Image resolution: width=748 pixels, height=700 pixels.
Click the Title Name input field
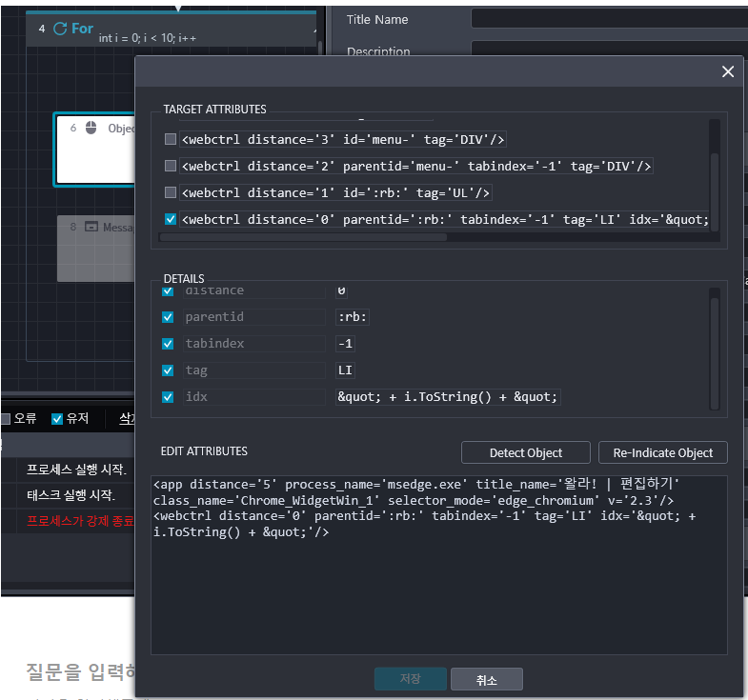coord(609,19)
